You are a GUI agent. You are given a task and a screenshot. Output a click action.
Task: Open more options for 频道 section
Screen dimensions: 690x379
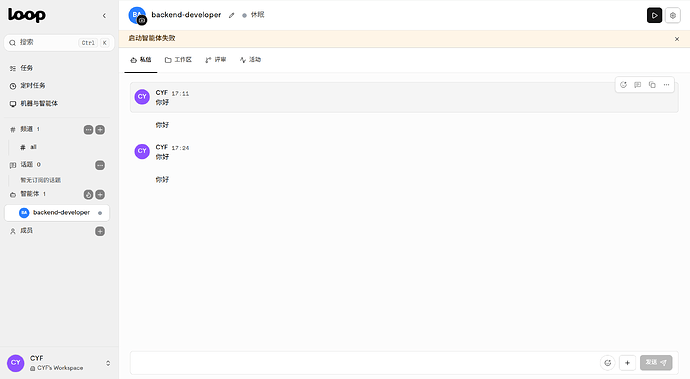click(88, 130)
